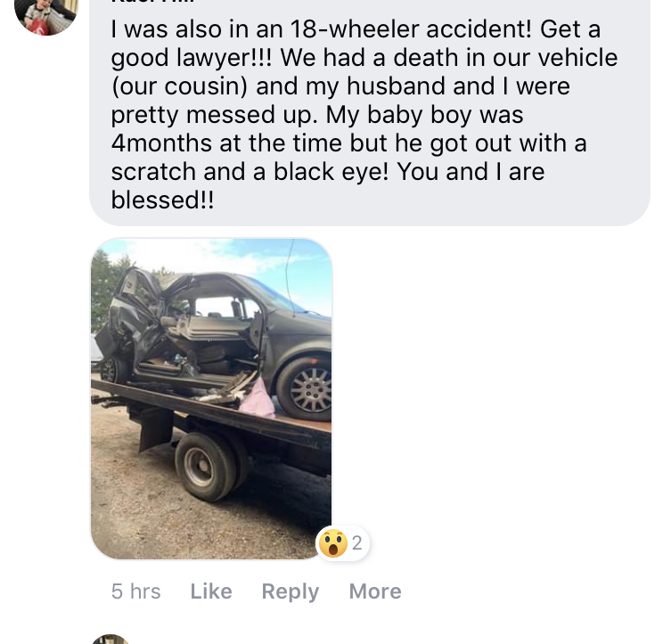Click the commenter's name above the comment
The width and height of the screenshot is (663, 644).
152,2
